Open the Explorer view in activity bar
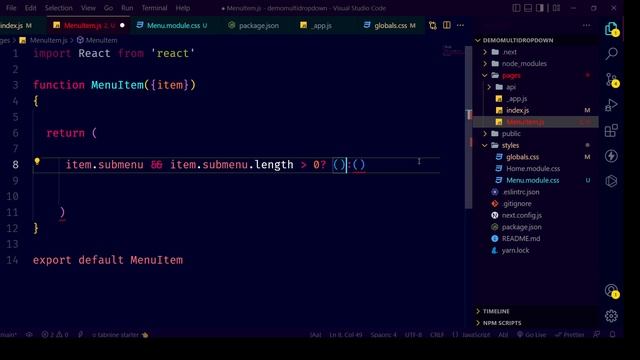The width and height of the screenshot is (640, 360). [611, 29]
